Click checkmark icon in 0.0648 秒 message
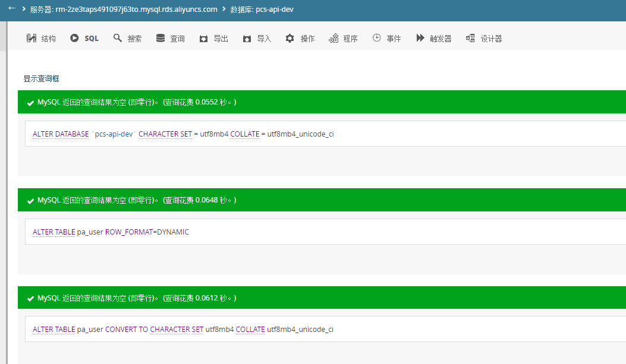The height and width of the screenshot is (364, 626). pos(30,201)
